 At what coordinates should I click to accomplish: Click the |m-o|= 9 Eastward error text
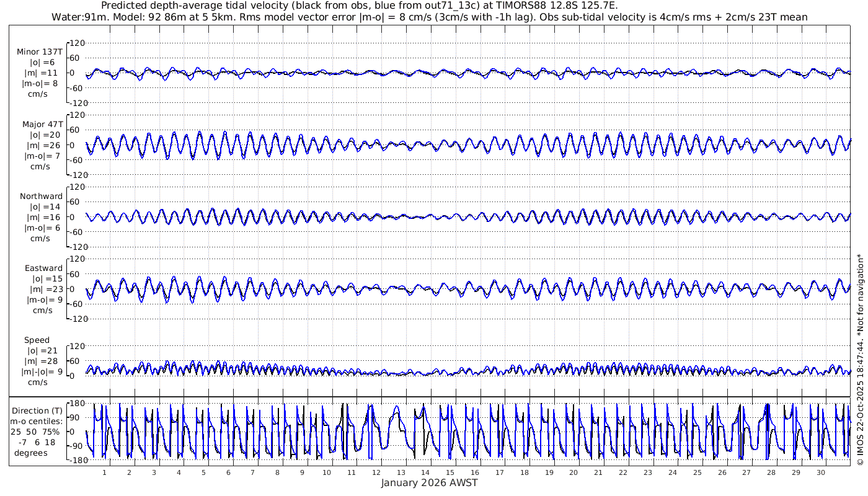tap(45, 299)
